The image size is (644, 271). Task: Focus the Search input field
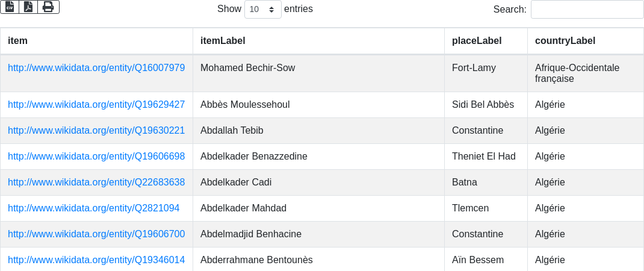tap(587, 9)
